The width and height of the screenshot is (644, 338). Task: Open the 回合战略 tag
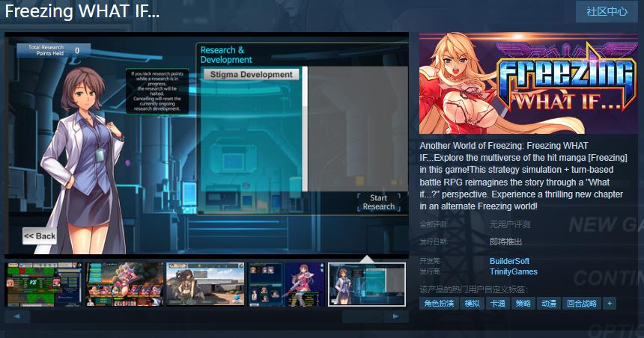point(582,304)
